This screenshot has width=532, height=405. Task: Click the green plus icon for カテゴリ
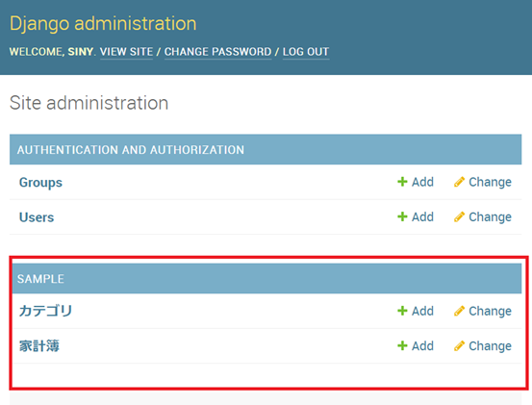pyautogui.click(x=402, y=311)
